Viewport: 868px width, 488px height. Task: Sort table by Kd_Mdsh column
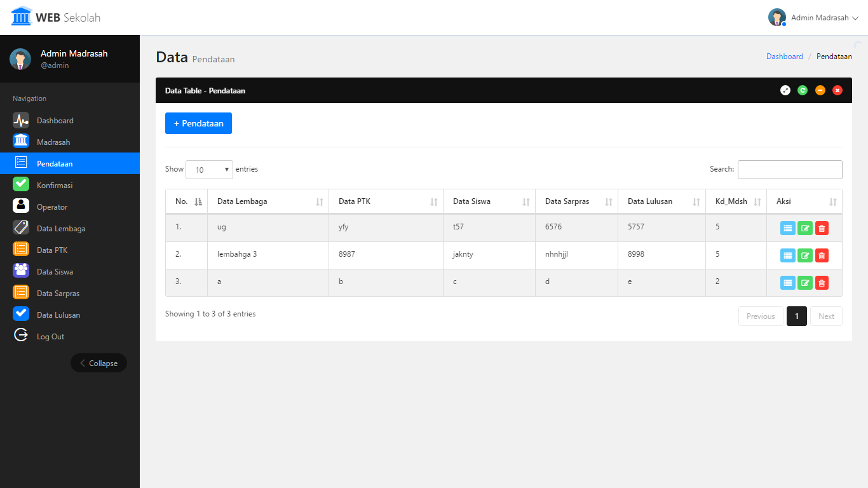coord(735,201)
